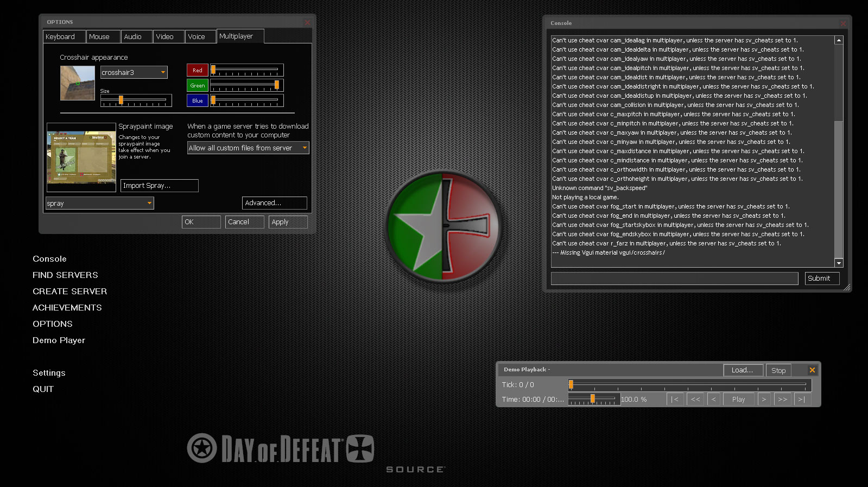This screenshot has height=487, width=868.
Task: Jump to demo start with |< button
Action: pos(675,400)
